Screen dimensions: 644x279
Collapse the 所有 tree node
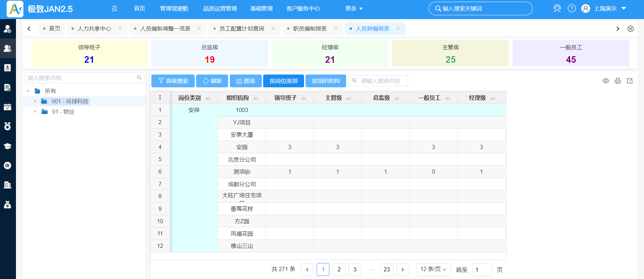(28, 91)
